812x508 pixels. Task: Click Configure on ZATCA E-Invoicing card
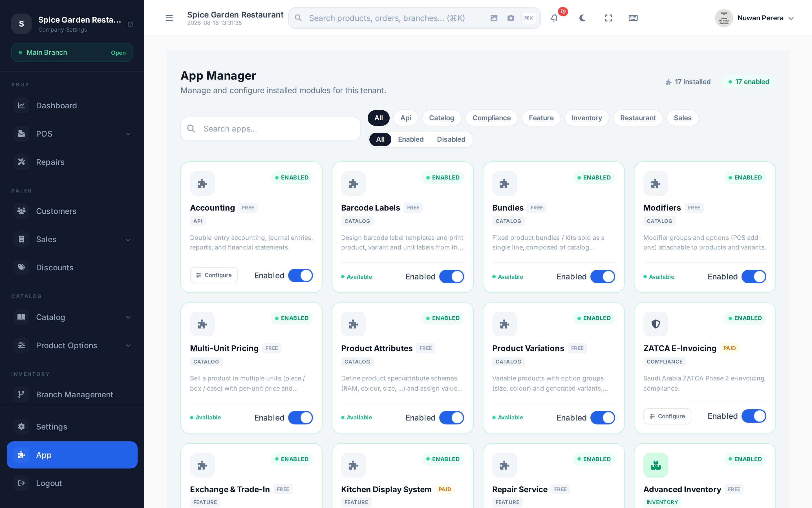click(667, 416)
